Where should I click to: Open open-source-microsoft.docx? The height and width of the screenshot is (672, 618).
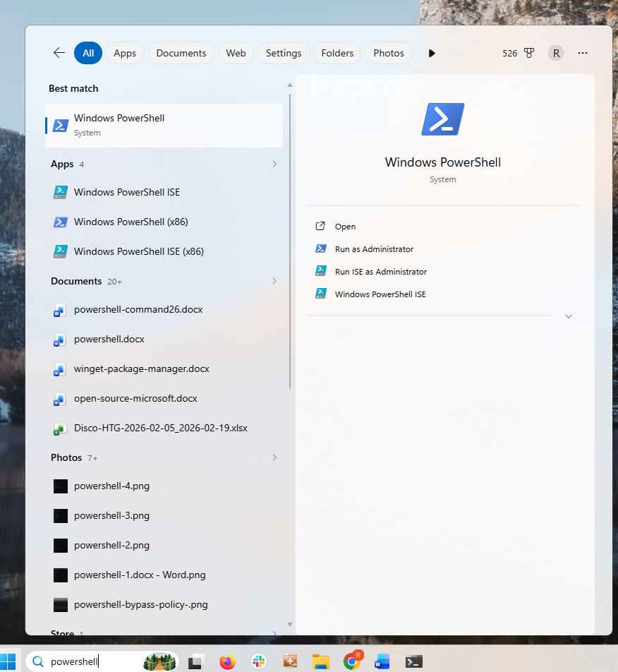point(164,398)
